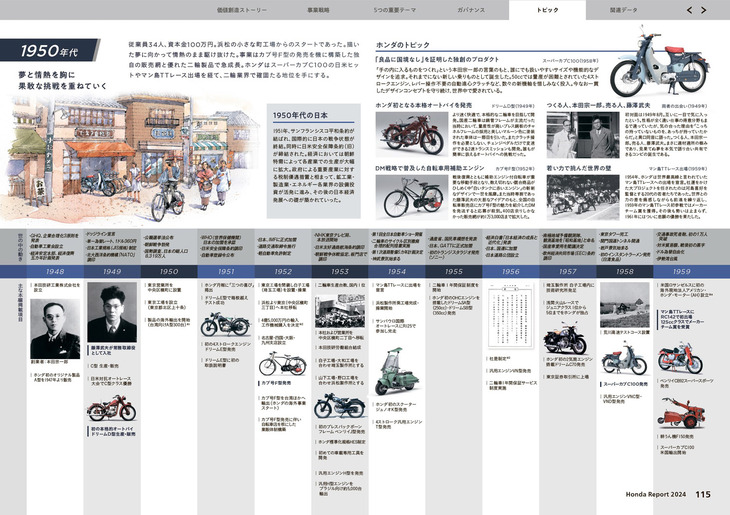Click the ホンダのトピック section heading
The width and height of the screenshot is (730, 515).
click(403, 45)
